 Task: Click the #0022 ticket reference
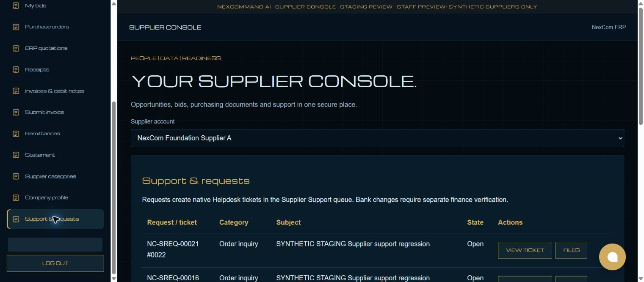click(x=156, y=255)
